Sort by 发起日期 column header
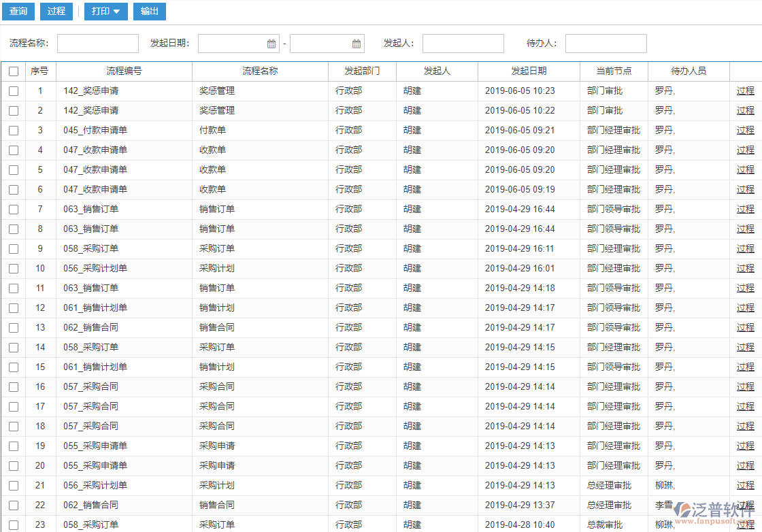The image size is (762, 532). click(529, 71)
